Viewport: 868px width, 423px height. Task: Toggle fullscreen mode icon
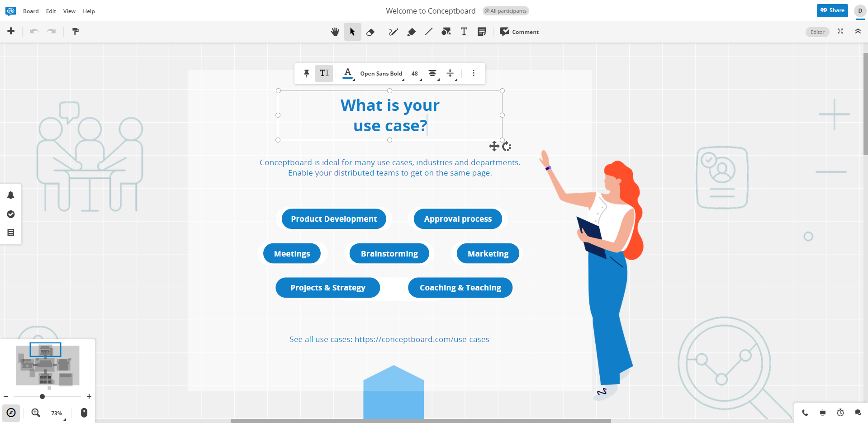tap(840, 31)
